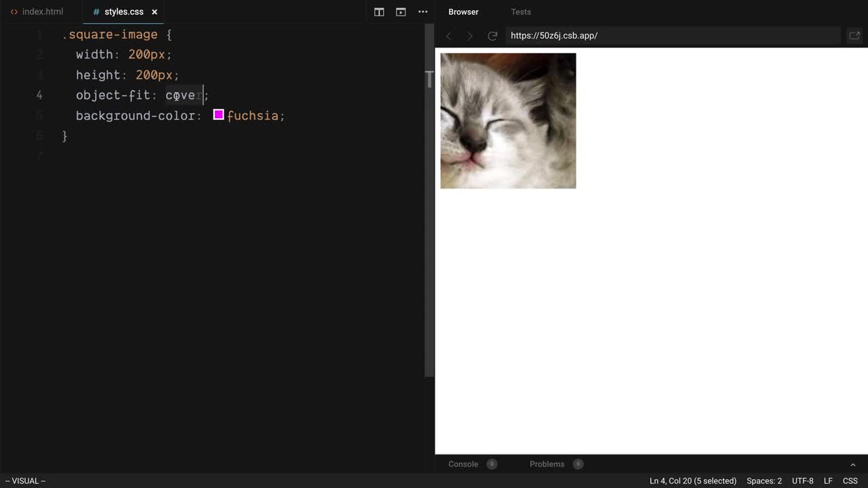Click the preview URL address field
Screen dimensions: 868x488
click(671, 36)
